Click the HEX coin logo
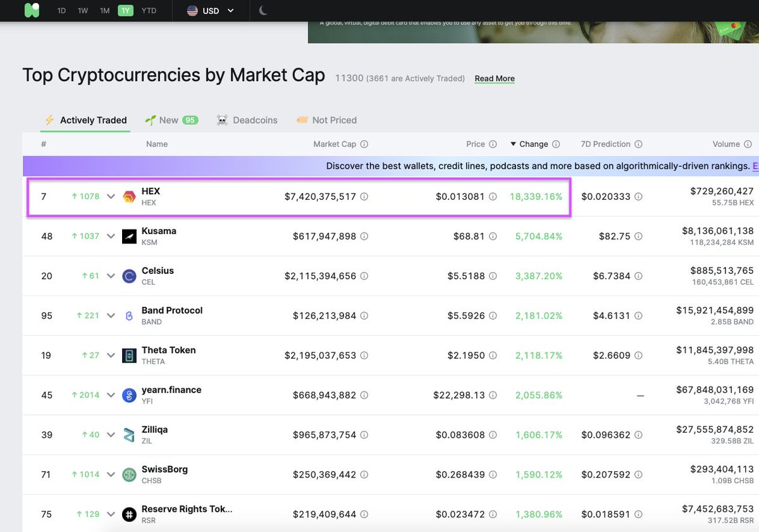The width and height of the screenshot is (759, 532). pyautogui.click(x=130, y=196)
